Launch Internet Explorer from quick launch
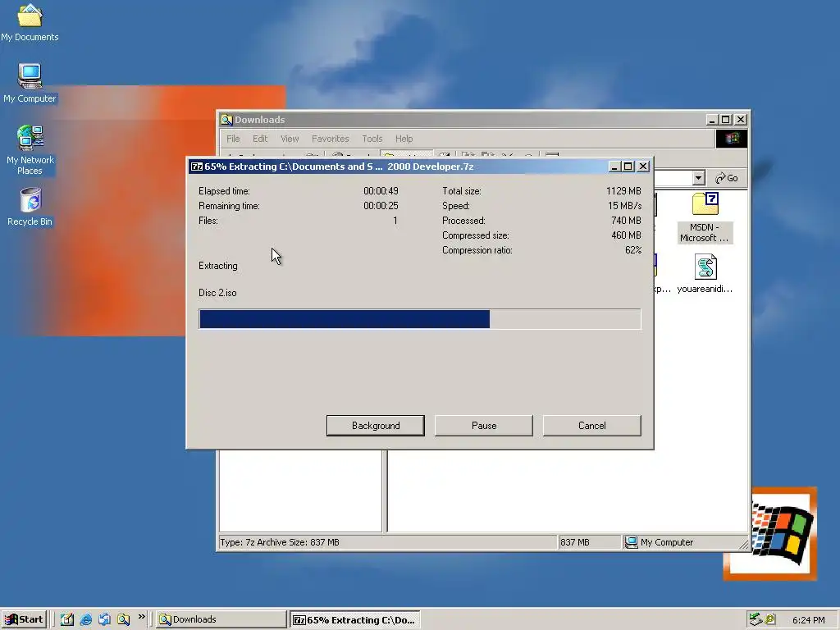840x630 pixels. 85,619
